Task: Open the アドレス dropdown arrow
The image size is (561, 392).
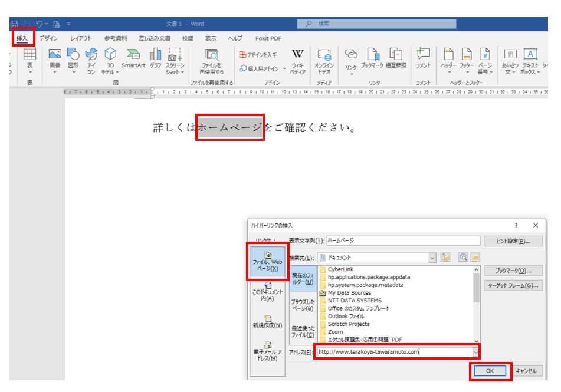Action: [475, 352]
